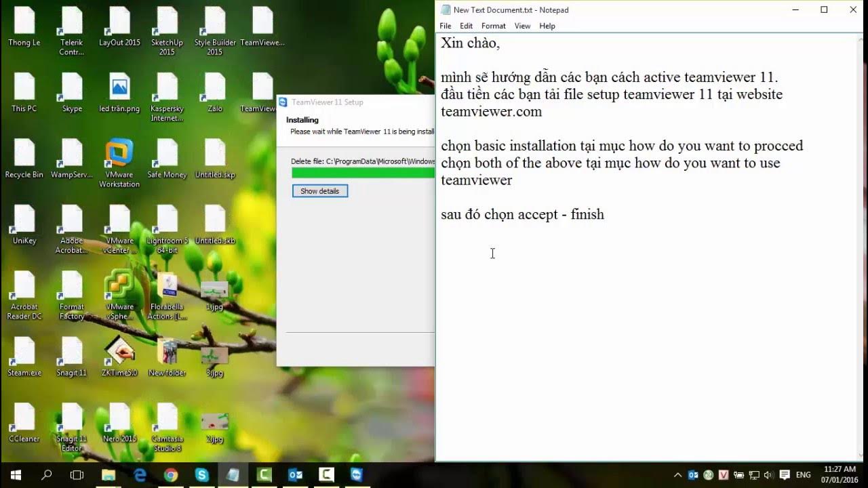Click the 'teamviewer.com' text line in Notepad
The width and height of the screenshot is (868, 488).
(x=491, y=112)
